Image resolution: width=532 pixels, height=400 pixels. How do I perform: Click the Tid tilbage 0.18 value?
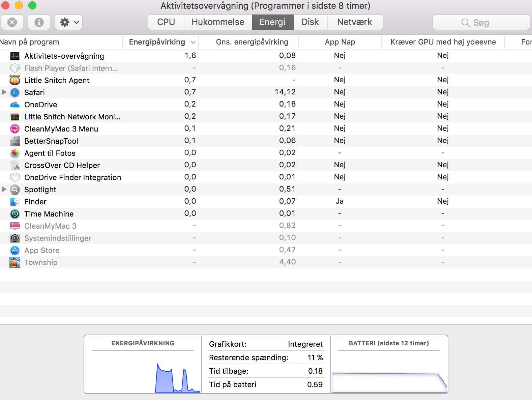click(x=315, y=371)
